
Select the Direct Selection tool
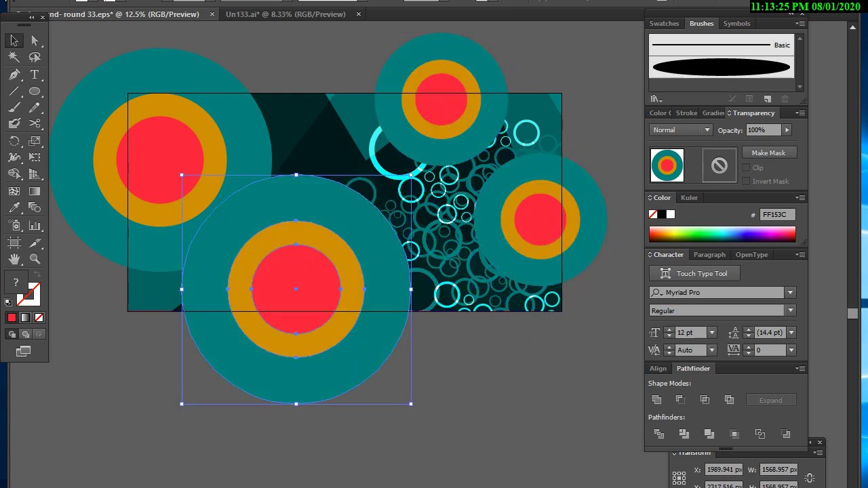tap(35, 41)
